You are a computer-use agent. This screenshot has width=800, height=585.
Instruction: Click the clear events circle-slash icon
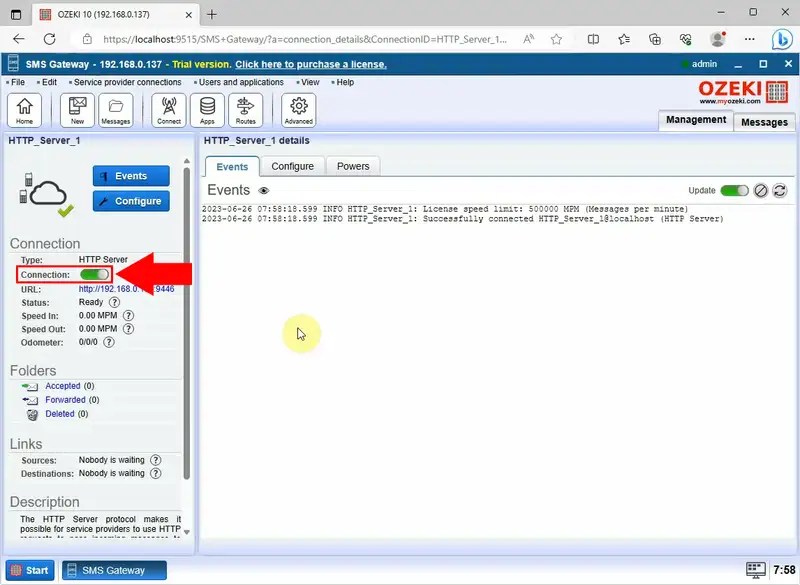pos(761,191)
